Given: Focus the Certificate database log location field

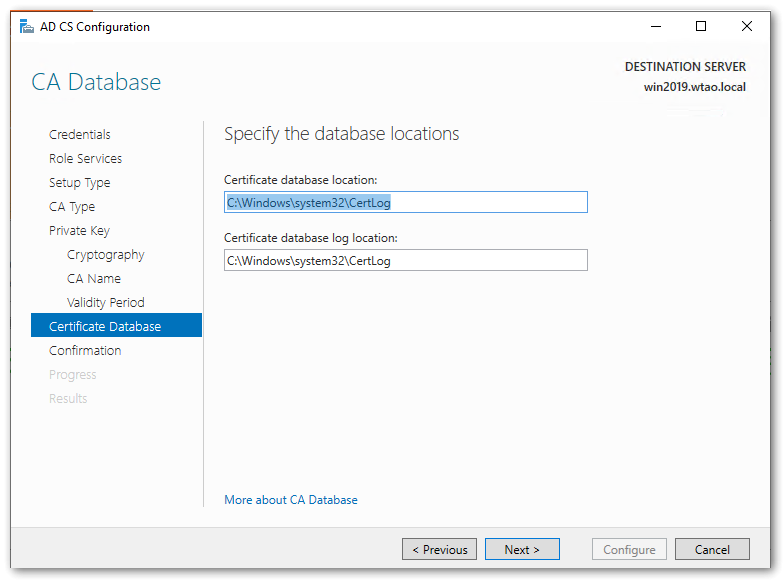Looking at the screenshot, I should [405, 260].
